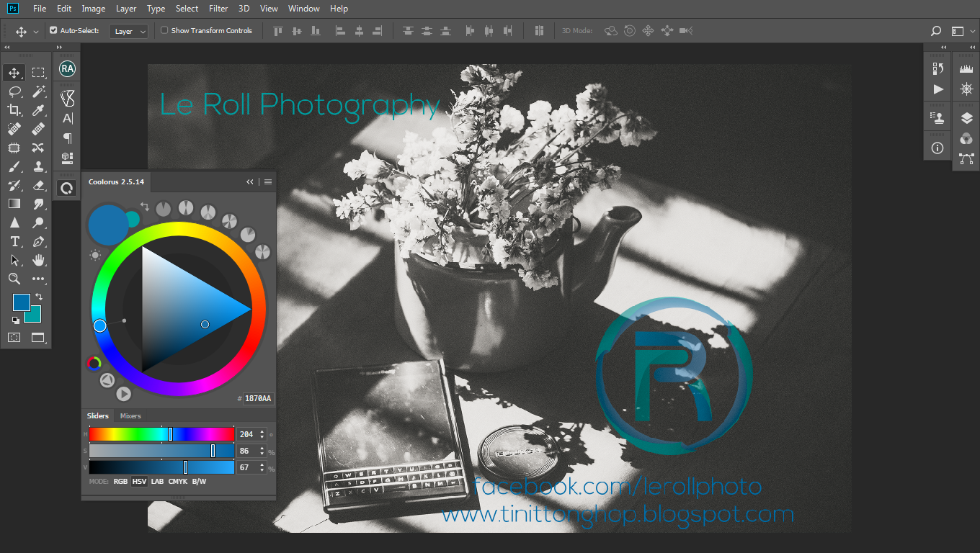Pick the Dodge tool
The width and height of the screenshot is (980, 553).
[38, 222]
